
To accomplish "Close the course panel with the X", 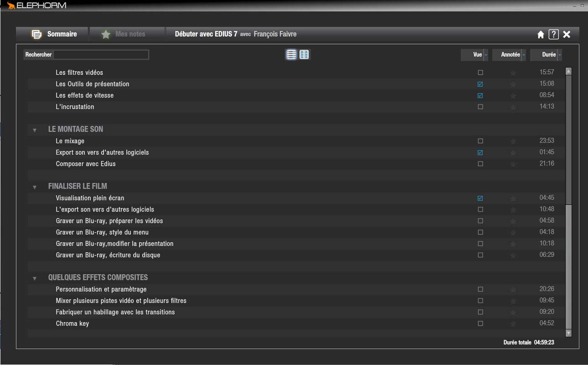I will [x=567, y=34].
